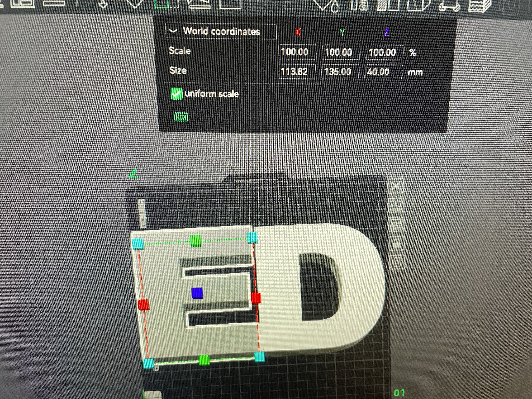Click the green 01 plate number
This screenshot has width=532, height=399.
click(x=399, y=393)
